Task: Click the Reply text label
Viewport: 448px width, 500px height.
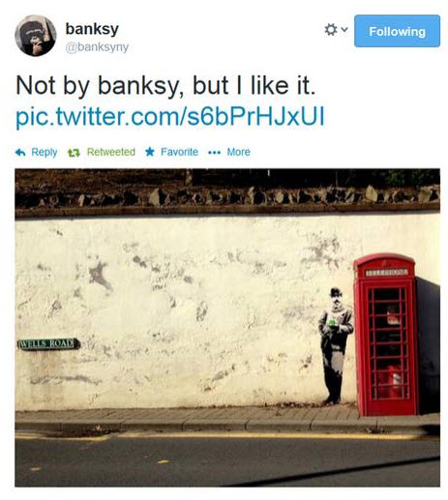Action: [45, 152]
